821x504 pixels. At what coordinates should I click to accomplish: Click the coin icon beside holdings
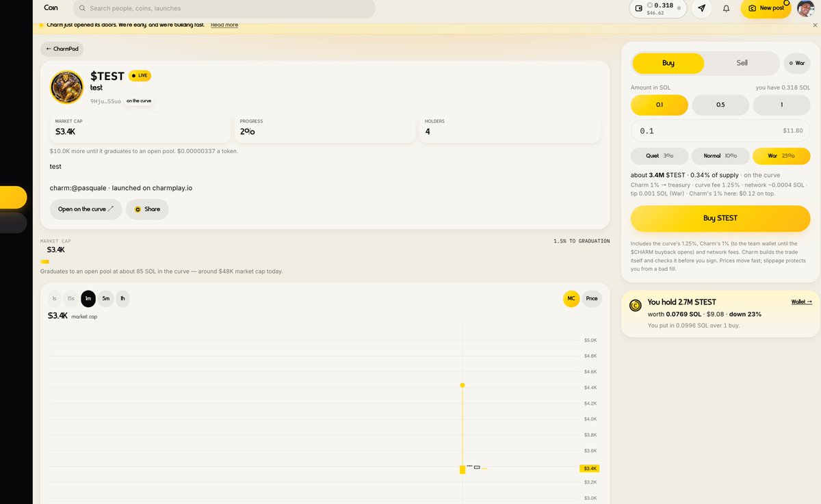(636, 306)
